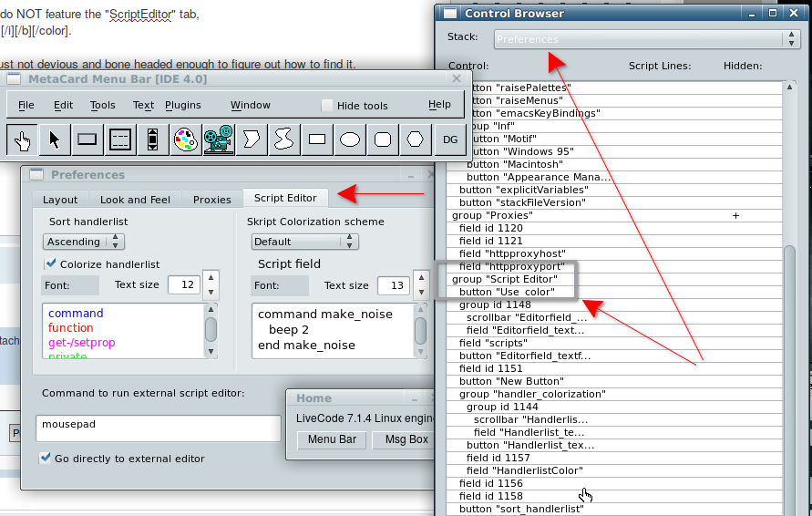Image resolution: width=812 pixels, height=516 pixels.
Task: Select the hexagon polygon tool
Action: (x=416, y=139)
